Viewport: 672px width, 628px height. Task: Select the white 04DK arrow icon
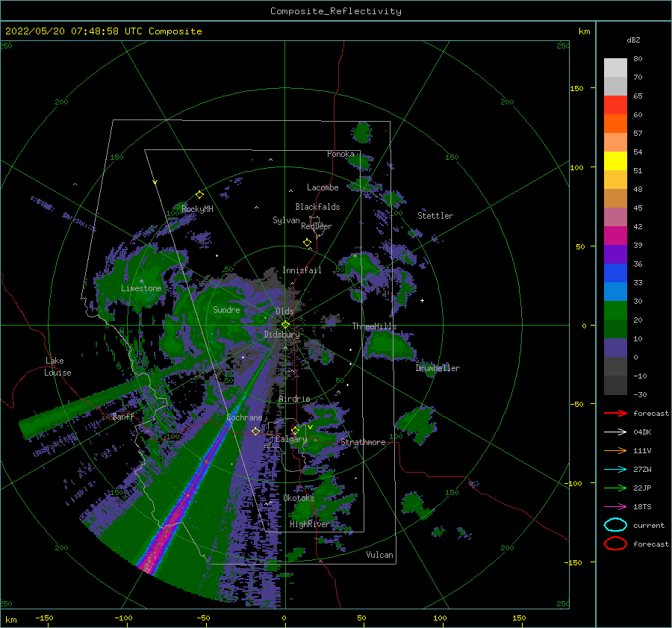615,432
